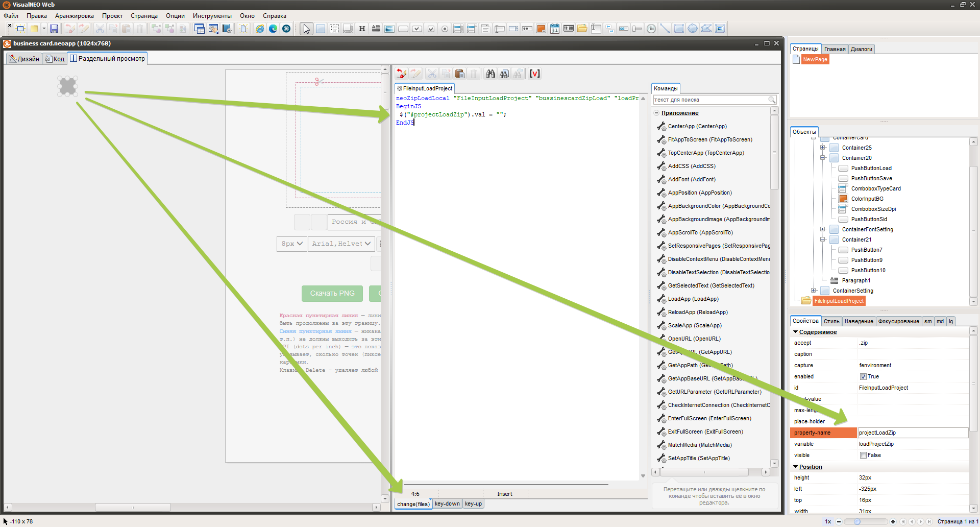Choose the File input folder tool
Screen dimensions: 980x527
click(x=582, y=29)
